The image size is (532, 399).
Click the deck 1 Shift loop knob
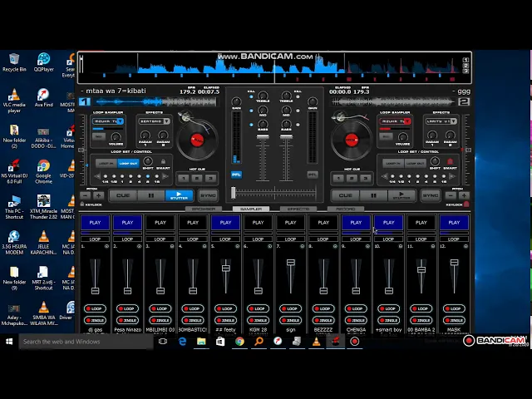[148, 160]
